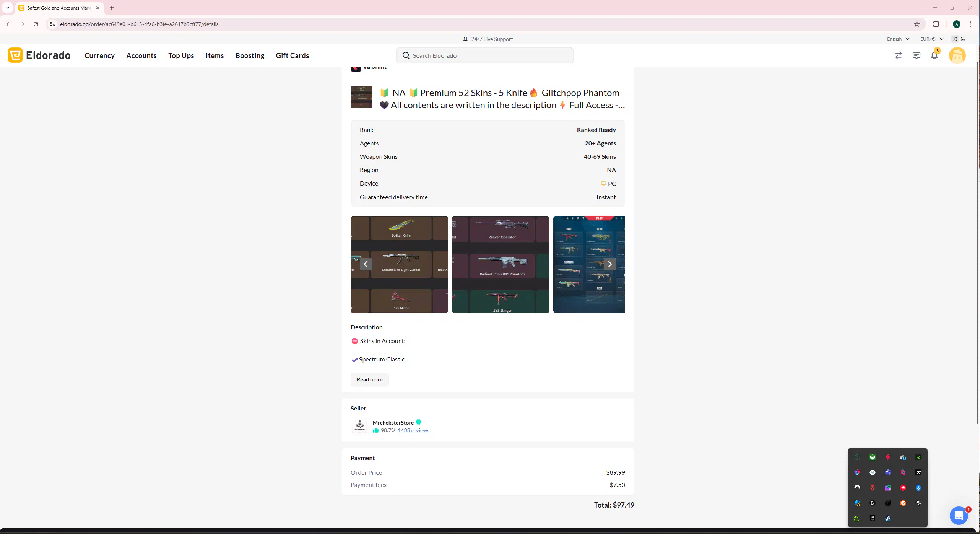Open the Chrome three-dot menu
Screen dimensions: 980x534
[x=970, y=24]
